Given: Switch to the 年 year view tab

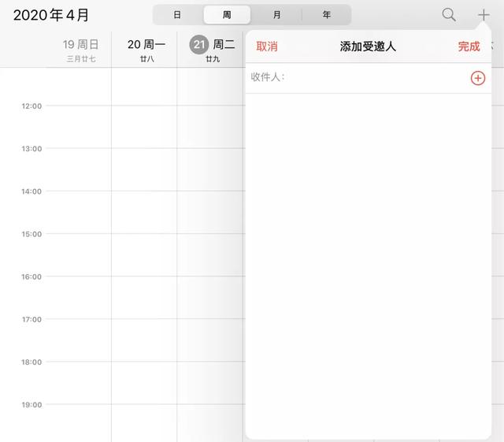Looking at the screenshot, I should (327, 15).
